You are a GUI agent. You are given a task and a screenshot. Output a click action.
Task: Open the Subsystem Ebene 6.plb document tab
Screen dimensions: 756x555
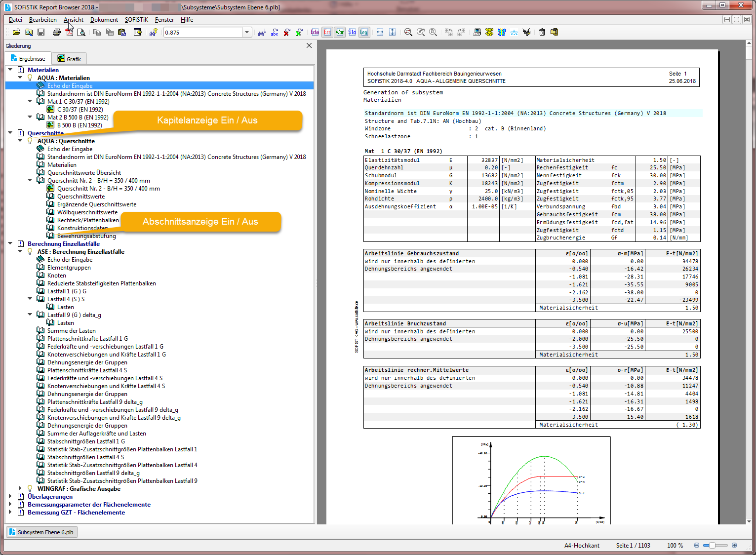(x=41, y=532)
